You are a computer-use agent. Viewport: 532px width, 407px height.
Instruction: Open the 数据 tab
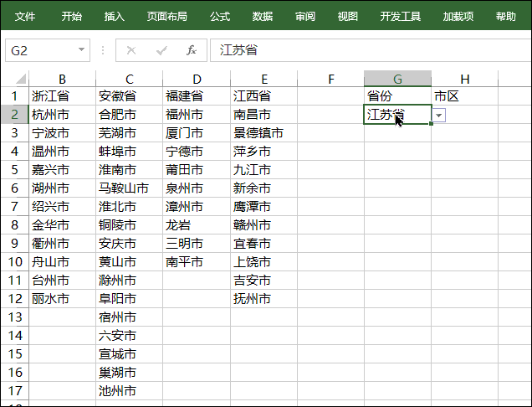tap(263, 16)
